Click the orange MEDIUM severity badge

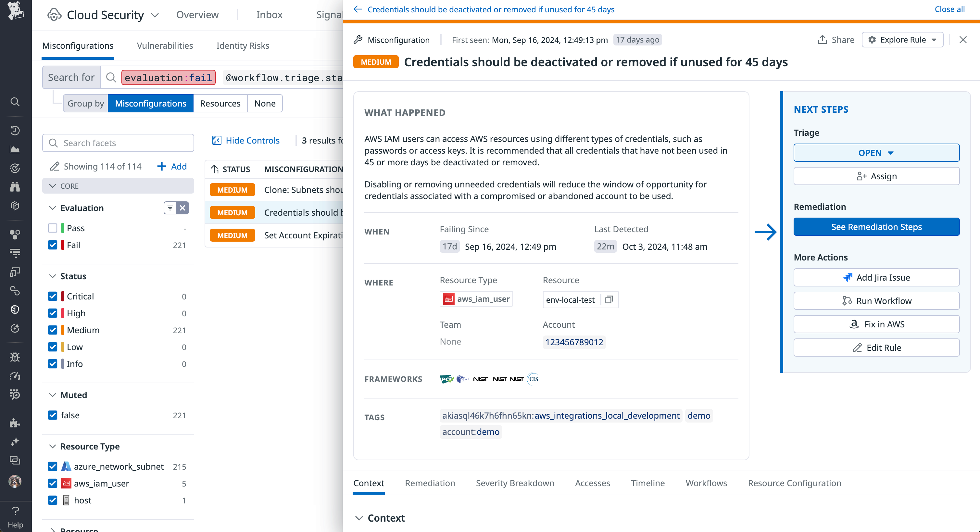tap(375, 62)
